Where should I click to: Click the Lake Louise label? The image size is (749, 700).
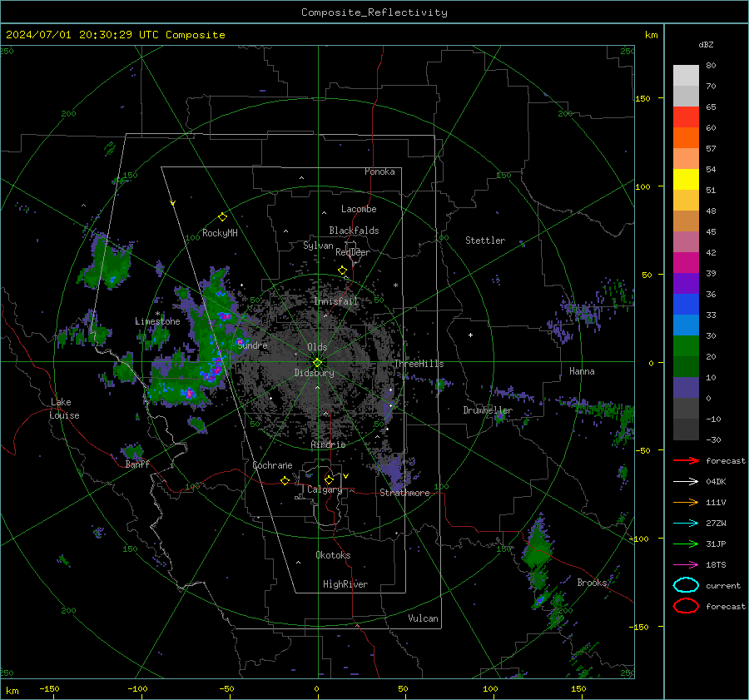click(65, 409)
